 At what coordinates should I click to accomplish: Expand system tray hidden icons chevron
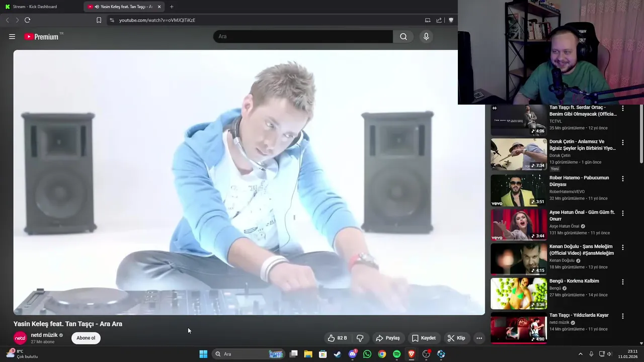[580, 354]
